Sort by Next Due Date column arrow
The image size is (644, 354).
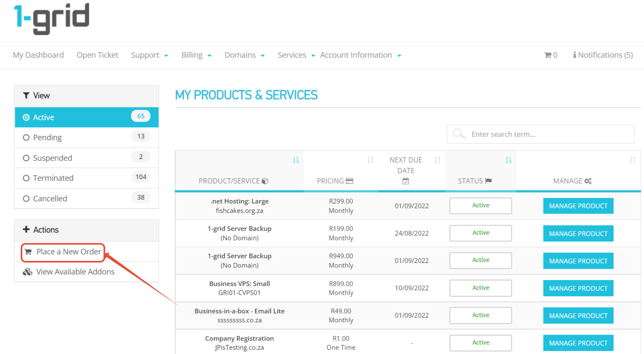438,160
